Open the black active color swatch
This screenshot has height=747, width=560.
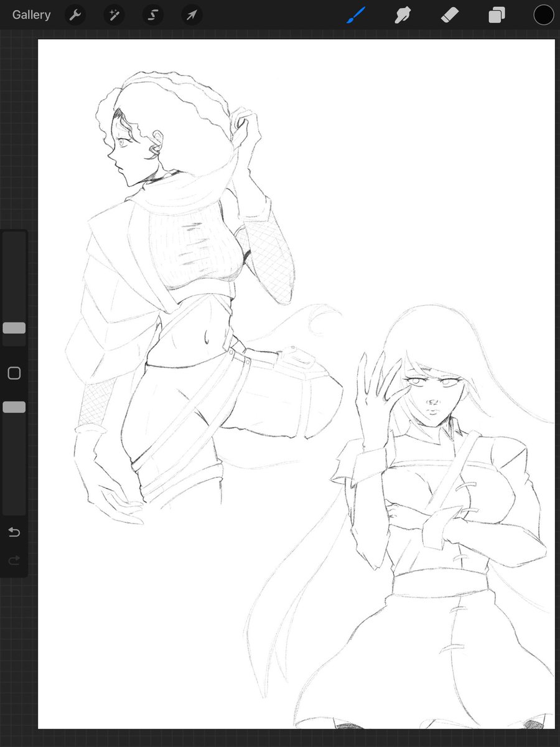pyautogui.click(x=543, y=15)
